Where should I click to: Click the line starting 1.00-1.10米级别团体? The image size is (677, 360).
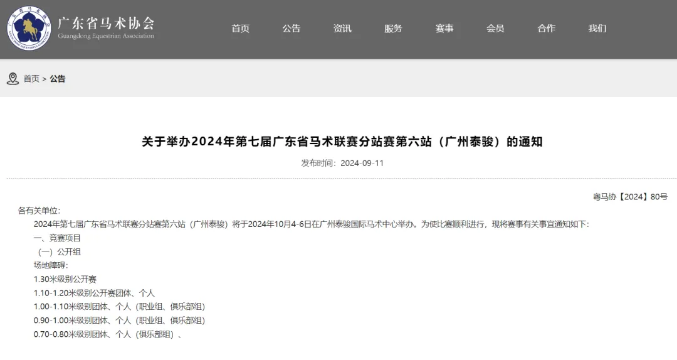[120, 307]
